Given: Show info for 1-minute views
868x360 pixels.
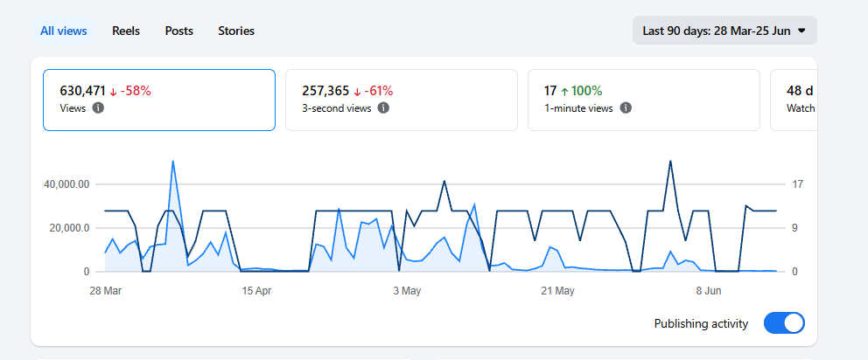Looking at the screenshot, I should tap(626, 108).
